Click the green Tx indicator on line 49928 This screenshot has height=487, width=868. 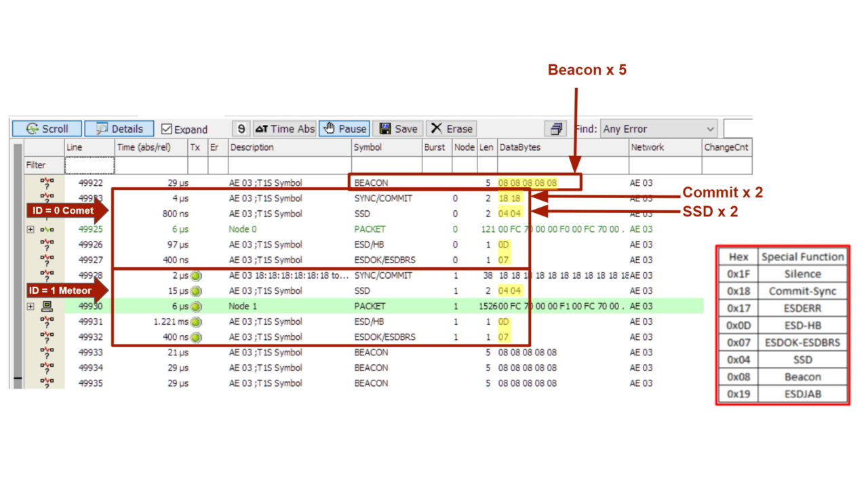pos(196,275)
